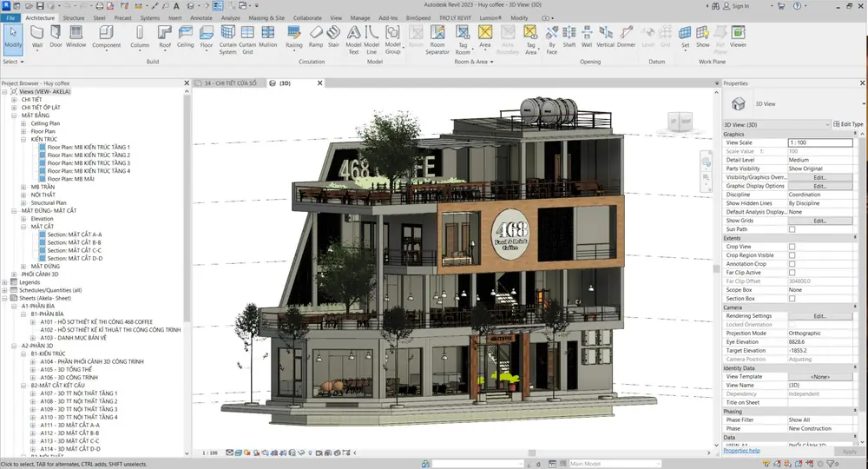Expand the Room & Area panel dropdown
The image size is (868, 469).
[474, 62]
